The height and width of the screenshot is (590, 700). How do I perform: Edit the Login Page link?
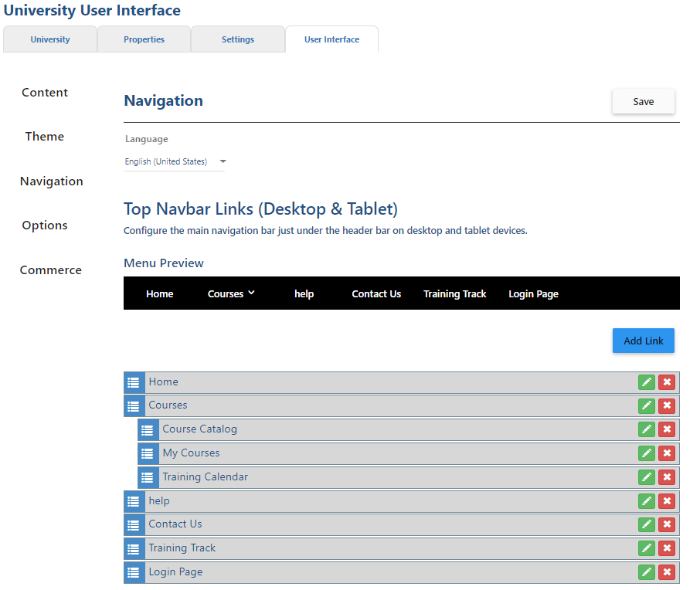click(646, 572)
